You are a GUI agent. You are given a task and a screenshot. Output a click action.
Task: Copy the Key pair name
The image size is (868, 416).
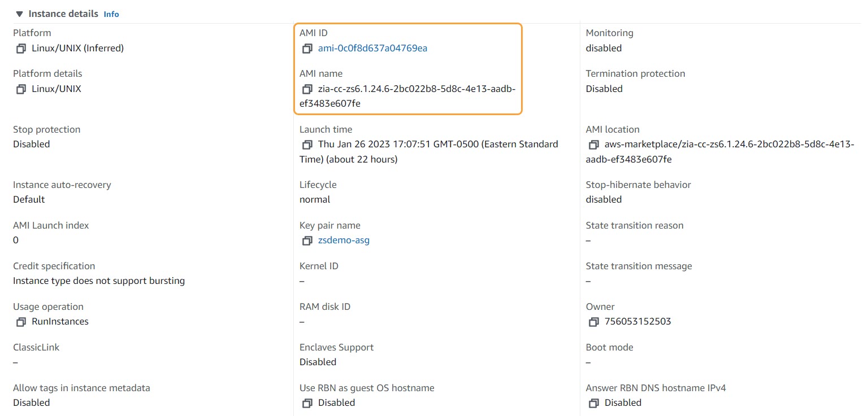point(307,240)
